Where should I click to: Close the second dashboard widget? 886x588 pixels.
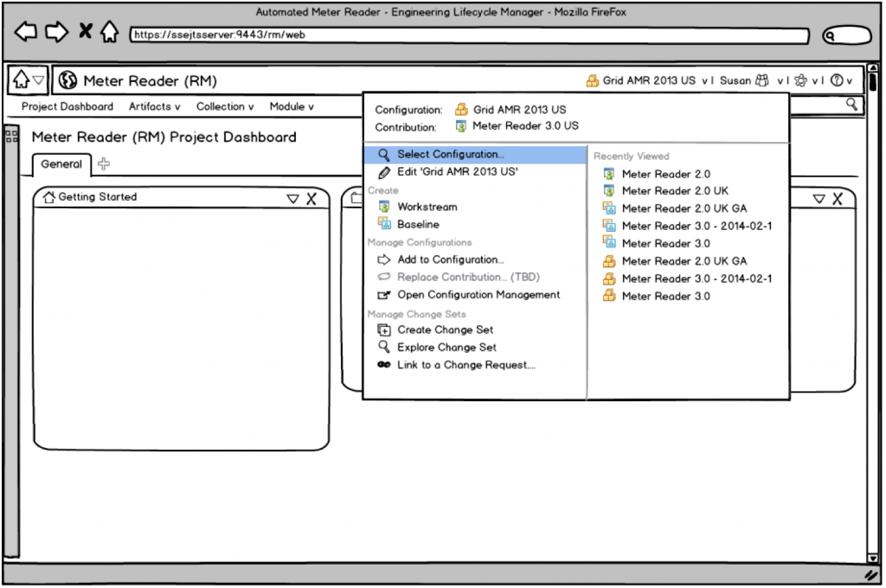pos(838,199)
